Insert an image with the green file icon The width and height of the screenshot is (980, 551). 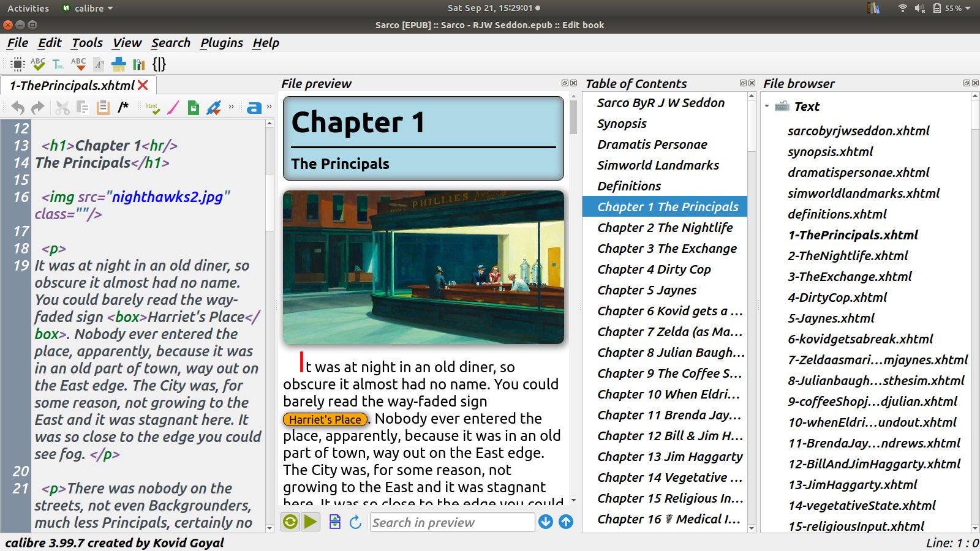coord(194,108)
